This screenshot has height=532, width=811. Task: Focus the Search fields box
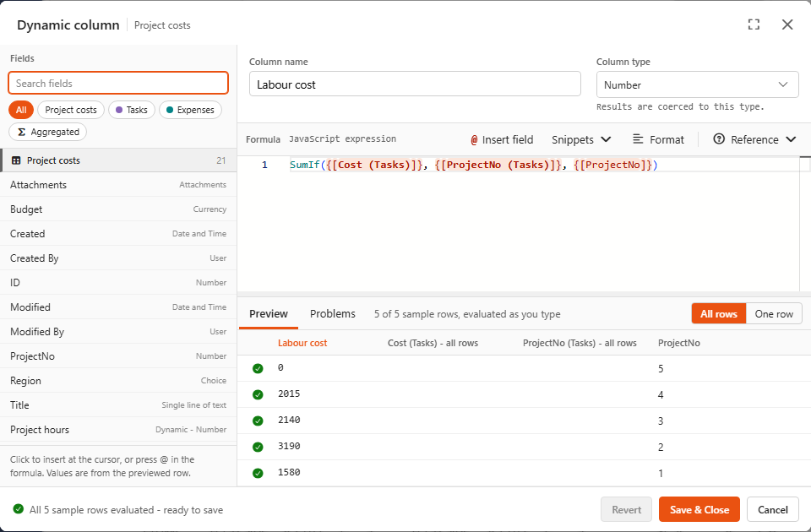coord(118,84)
